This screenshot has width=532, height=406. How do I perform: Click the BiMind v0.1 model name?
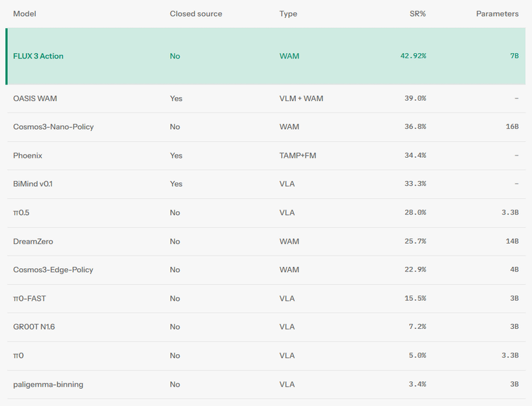(33, 184)
